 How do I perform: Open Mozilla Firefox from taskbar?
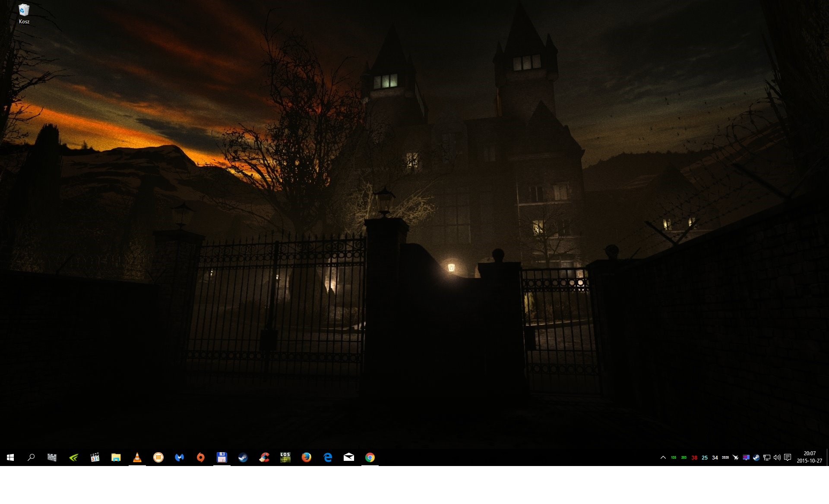(x=306, y=457)
